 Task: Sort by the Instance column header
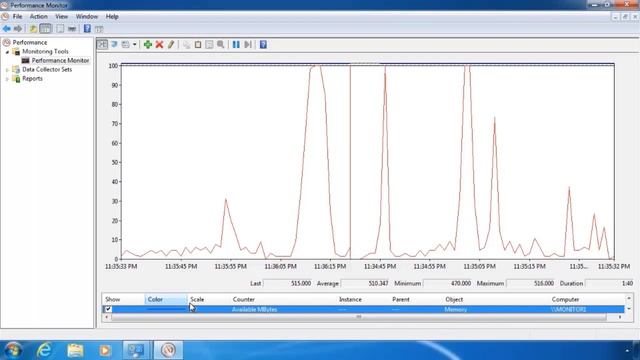tap(362, 299)
